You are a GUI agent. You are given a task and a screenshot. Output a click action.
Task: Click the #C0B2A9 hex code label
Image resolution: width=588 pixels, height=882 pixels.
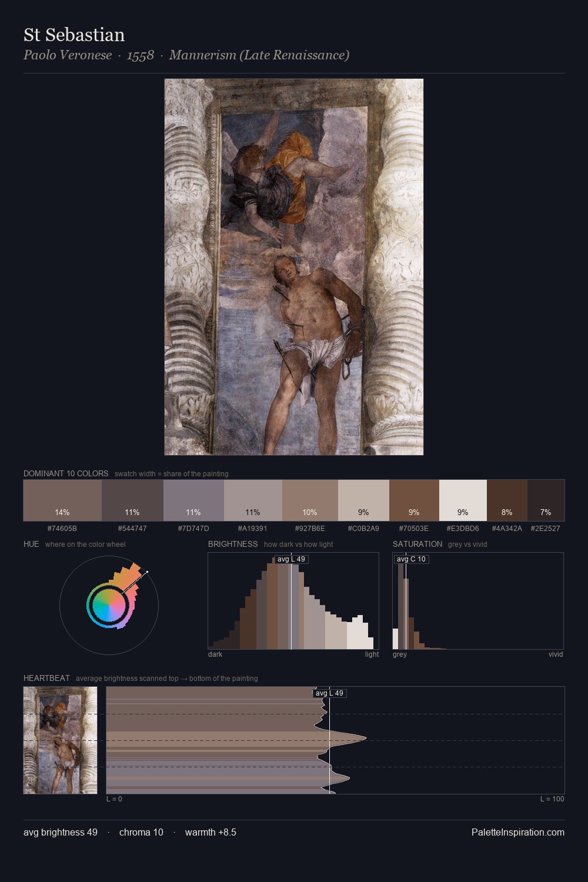click(363, 529)
